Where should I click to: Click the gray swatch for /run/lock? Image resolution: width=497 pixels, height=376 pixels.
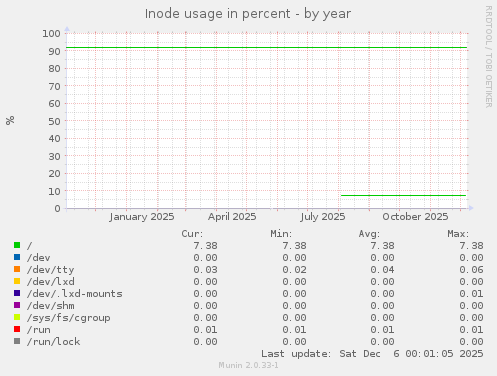tap(17, 341)
